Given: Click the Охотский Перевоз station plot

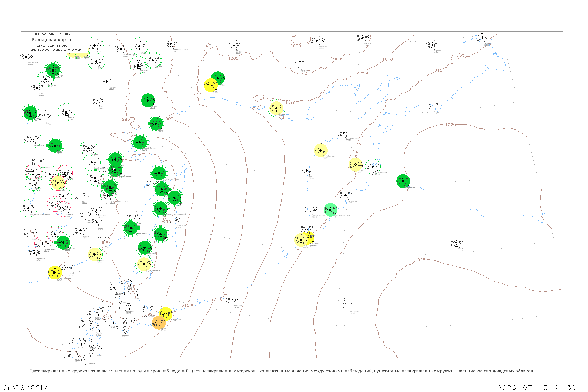Looking at the screenshot, I should pyautogui.click(x=171, y=44).
